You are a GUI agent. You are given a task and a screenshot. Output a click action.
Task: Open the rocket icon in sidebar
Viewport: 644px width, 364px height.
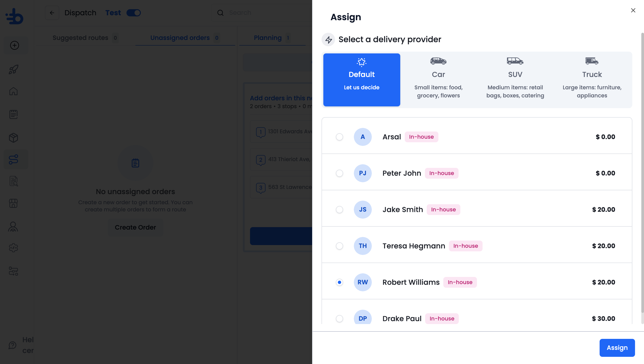13,69
